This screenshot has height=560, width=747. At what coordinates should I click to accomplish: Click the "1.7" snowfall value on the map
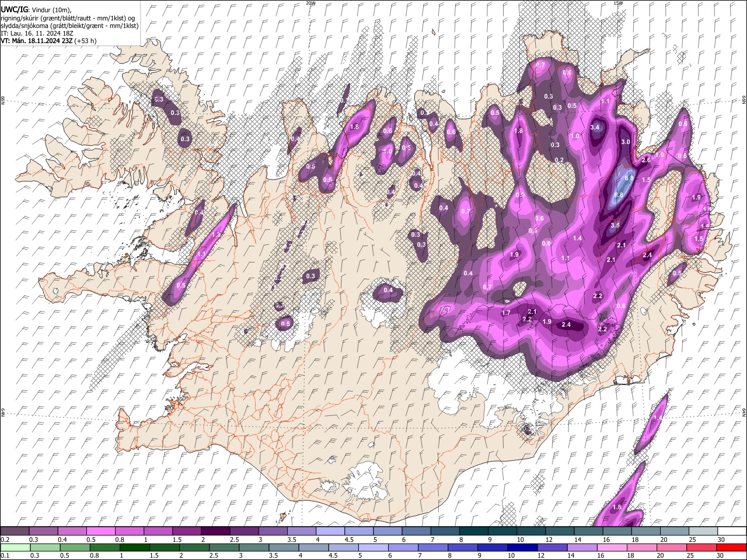506,313
